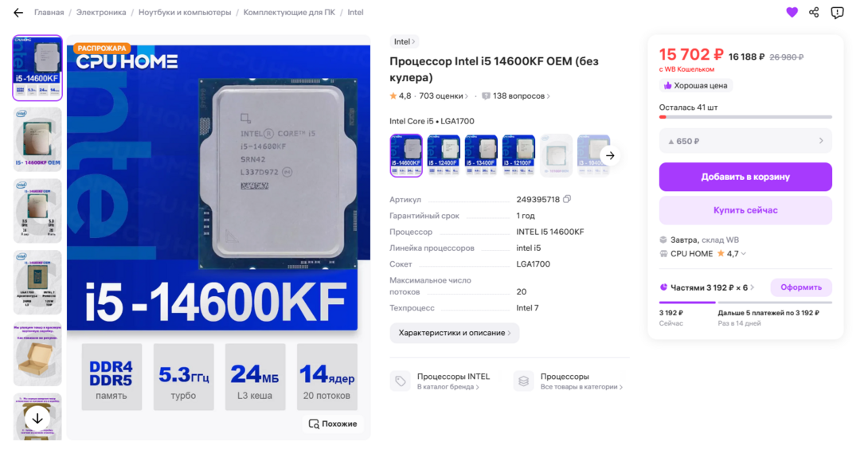Open the share icon menu
The width and height of the screenshot is (868, 457).
tap(814, 12)
